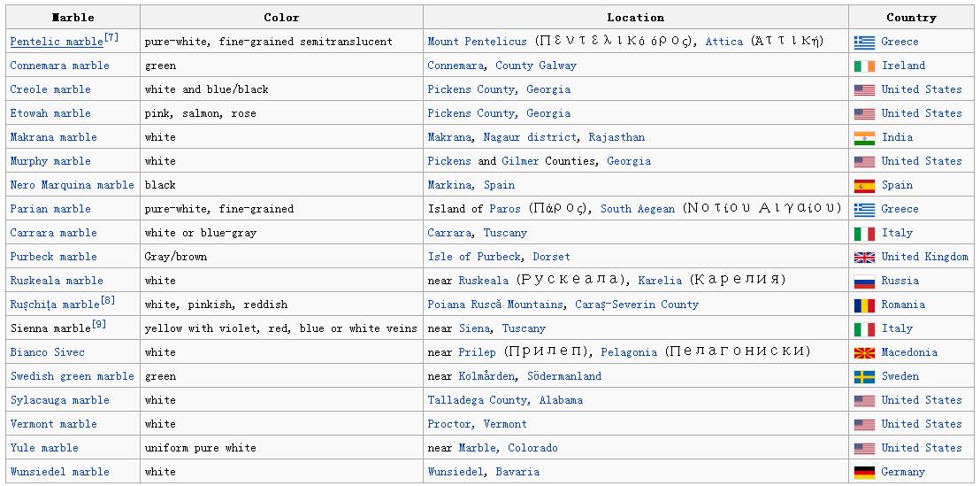Click the Ireland flag icon
Screen dimensions: 980x486
864,66
